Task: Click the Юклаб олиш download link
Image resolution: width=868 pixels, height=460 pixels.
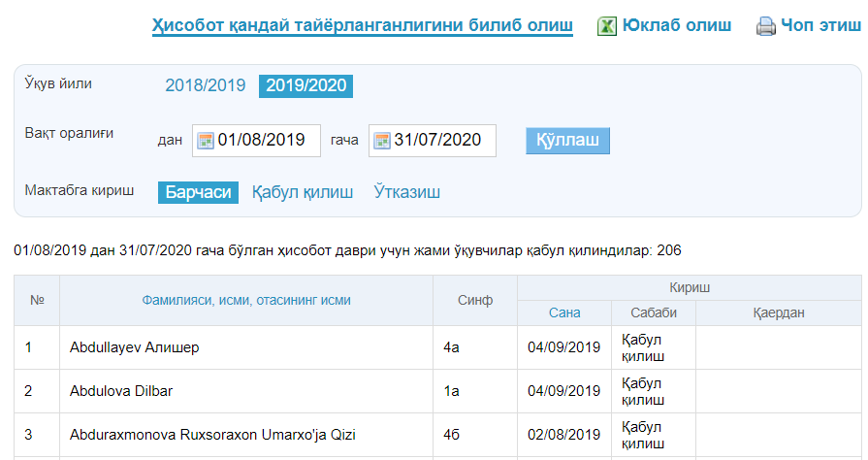Action: click(677, 26)
